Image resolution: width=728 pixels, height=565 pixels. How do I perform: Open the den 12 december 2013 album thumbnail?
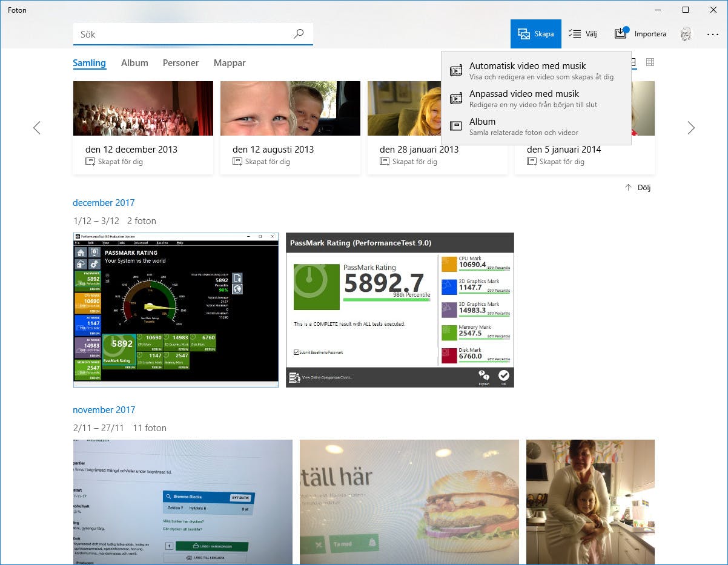[x=143, y=108]
